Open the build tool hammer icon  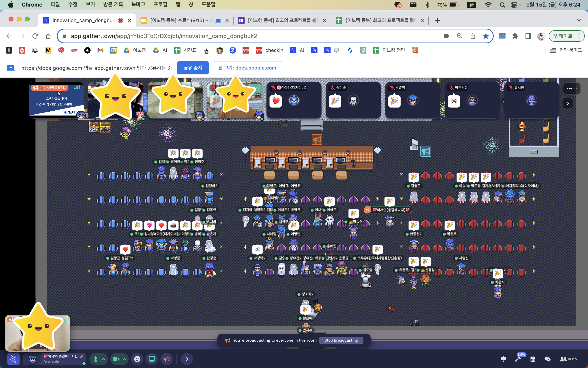518,359
